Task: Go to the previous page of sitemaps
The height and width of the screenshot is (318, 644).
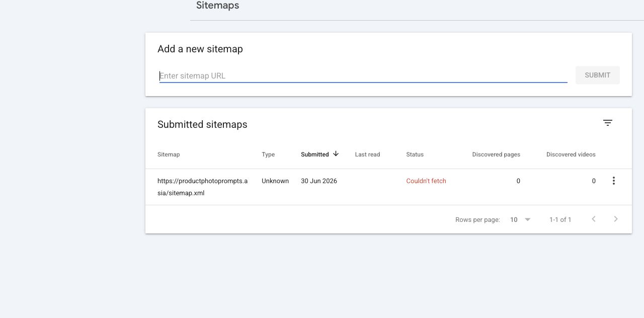Action: [x=594, y=219]
